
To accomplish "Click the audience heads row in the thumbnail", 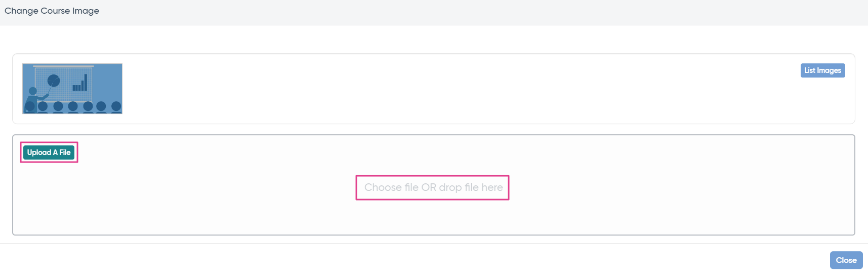I will pyautogui.click(x=73, y=107).
